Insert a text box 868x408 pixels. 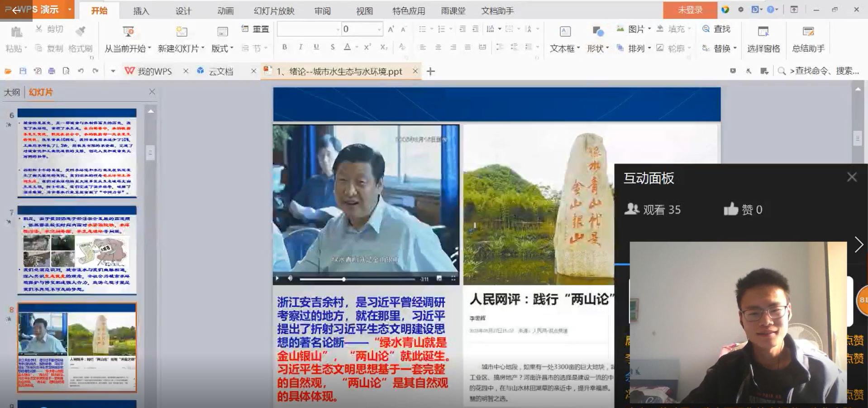pyautogui.click(x=564, y=38)
